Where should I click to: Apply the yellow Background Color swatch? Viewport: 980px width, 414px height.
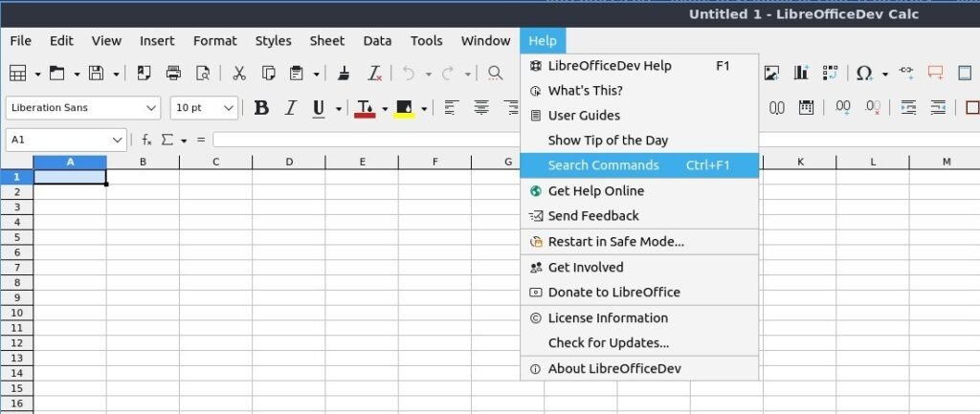tap(404, 108)
